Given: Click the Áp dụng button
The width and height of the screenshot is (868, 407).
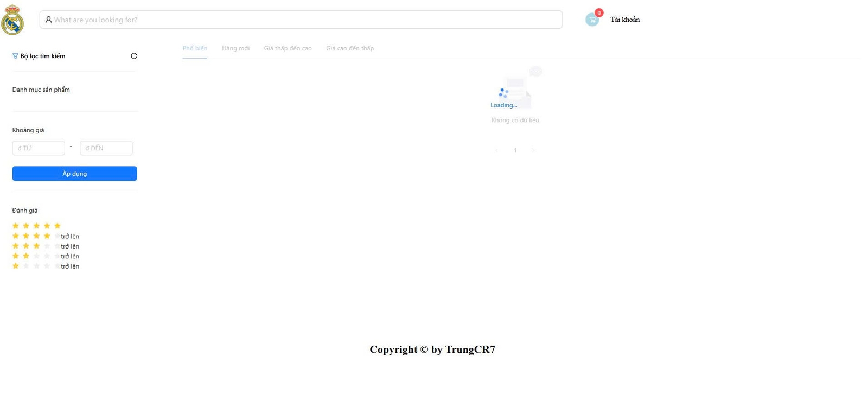Looking at the screenshot, I should [75, 174].
